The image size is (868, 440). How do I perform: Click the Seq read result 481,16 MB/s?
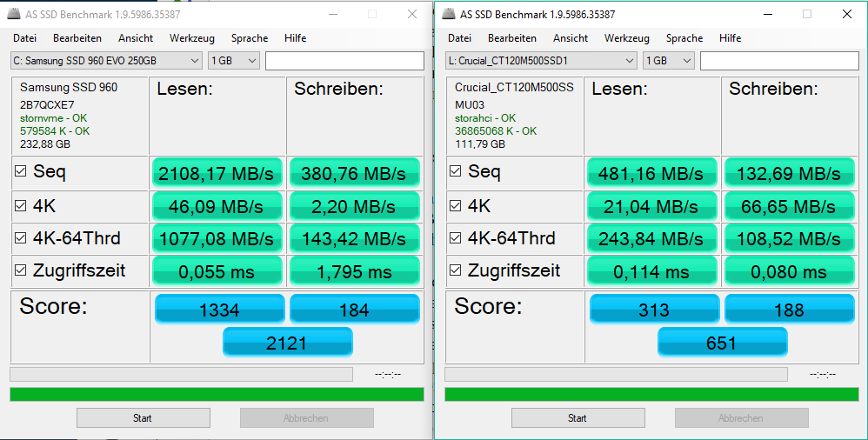pos(651,173)
